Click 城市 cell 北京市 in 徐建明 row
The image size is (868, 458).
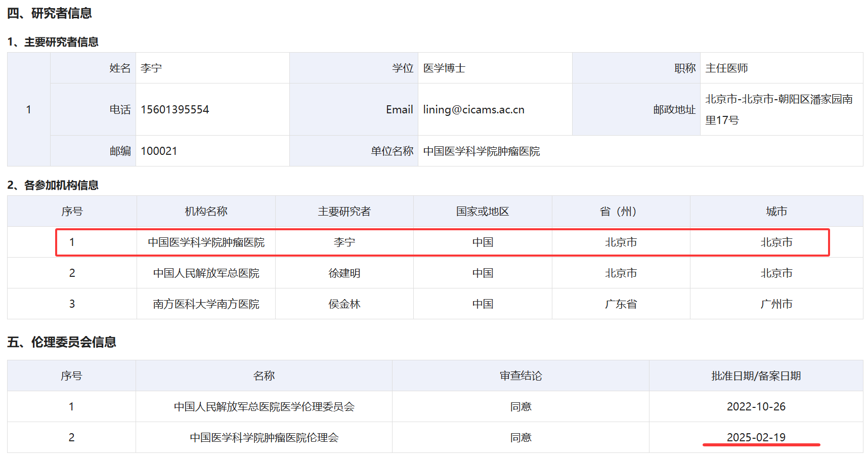point(776,273)
